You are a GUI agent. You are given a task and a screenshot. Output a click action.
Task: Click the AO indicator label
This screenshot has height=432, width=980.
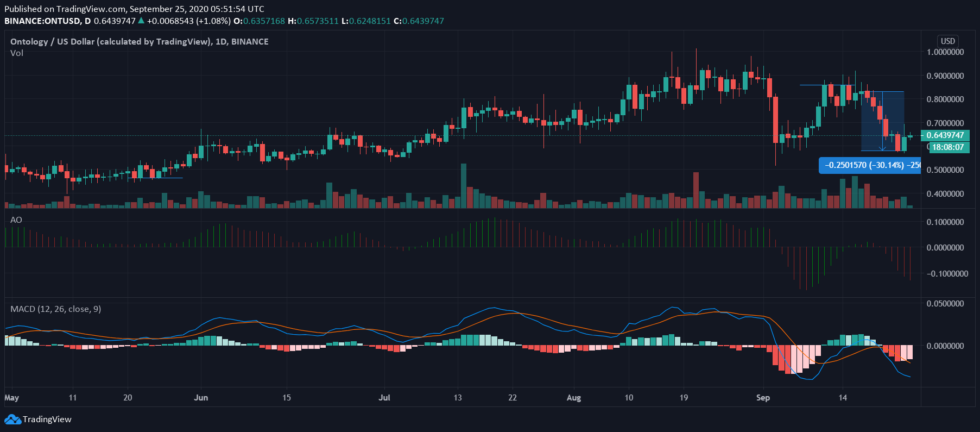(16, 220)
